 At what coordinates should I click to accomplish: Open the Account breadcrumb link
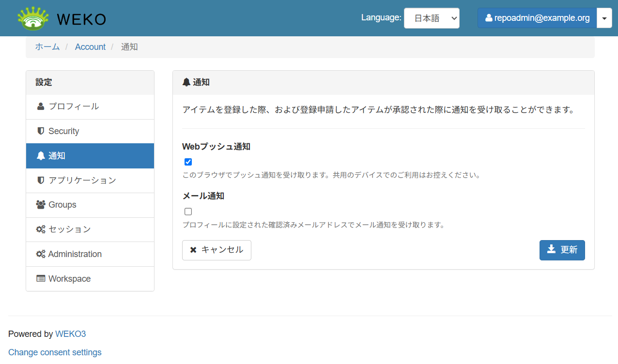tap(90, 46)
